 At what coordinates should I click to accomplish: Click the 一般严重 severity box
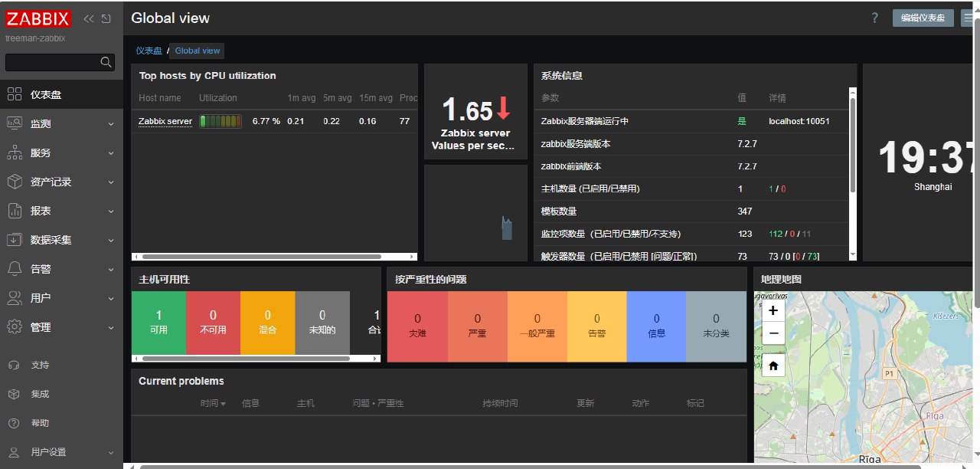click(x=537, y=326)
